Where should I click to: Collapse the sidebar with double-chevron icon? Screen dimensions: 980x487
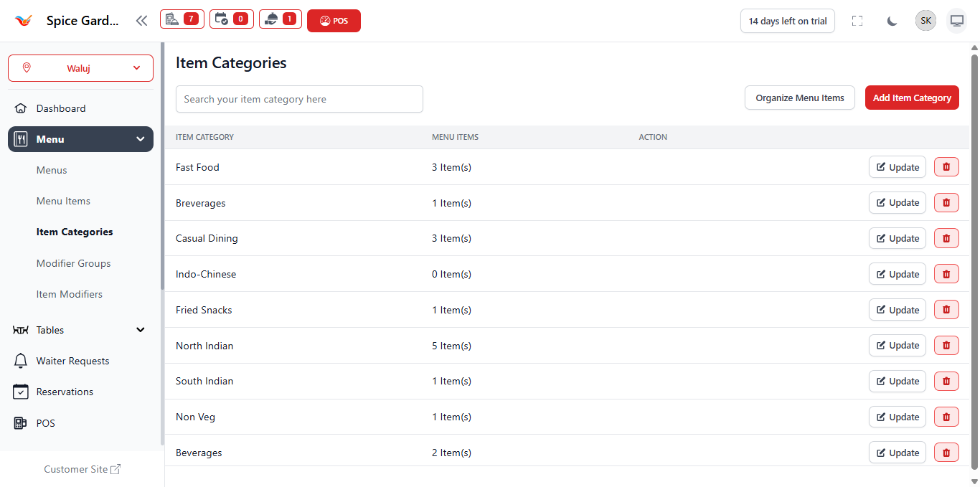[141, 21]
